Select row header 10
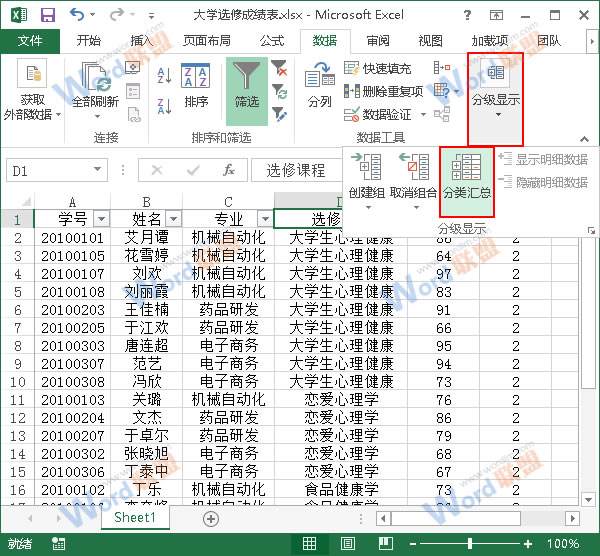 [18, 382]
